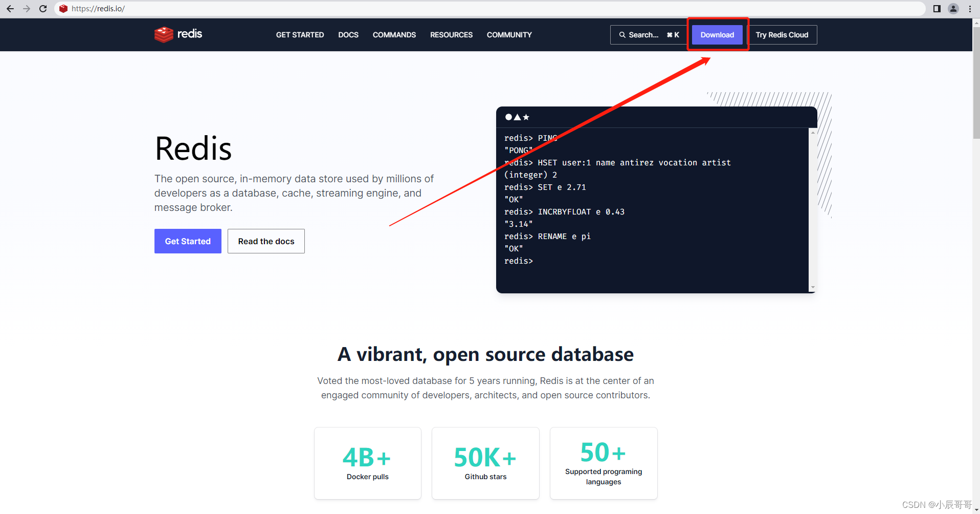
Task: Click the 50K+ Github stars card
Action: pyautogui.click(x=485, y=463)
